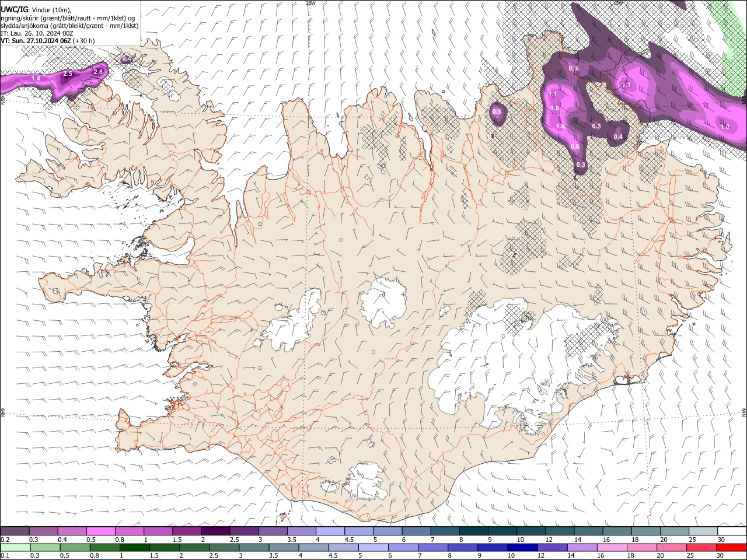Click the 1.4 precipitation value on the map
747x560 pixels.
pyautogui.click(x=36, y=78)
